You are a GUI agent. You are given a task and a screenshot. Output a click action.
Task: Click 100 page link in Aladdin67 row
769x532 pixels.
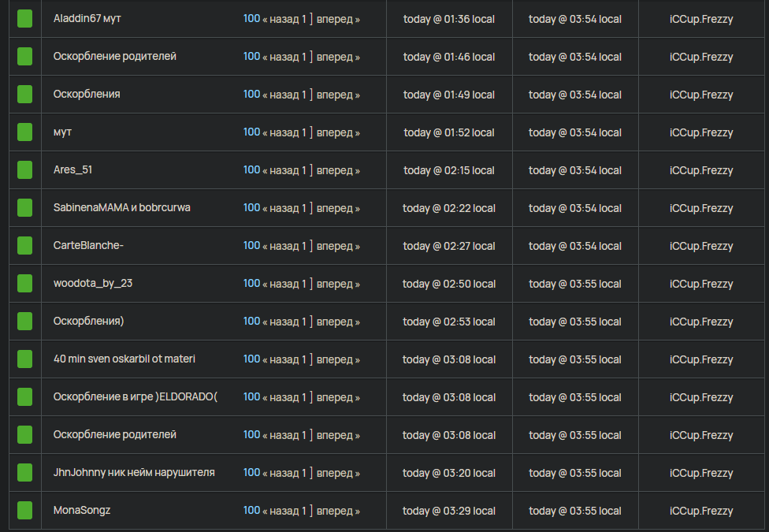[x=251, y=19]
